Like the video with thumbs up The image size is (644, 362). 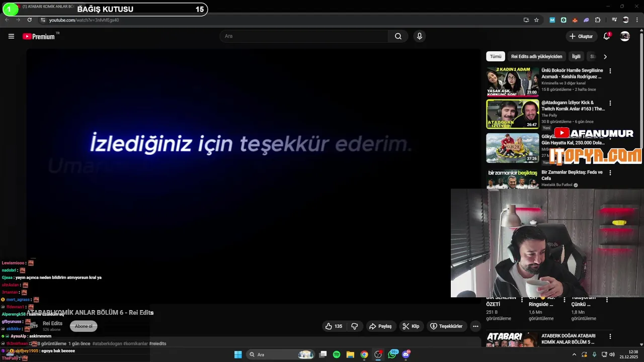coord(334,326)
